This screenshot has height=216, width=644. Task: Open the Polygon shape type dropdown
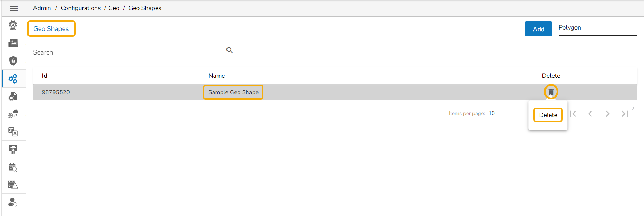coord(597,28)
